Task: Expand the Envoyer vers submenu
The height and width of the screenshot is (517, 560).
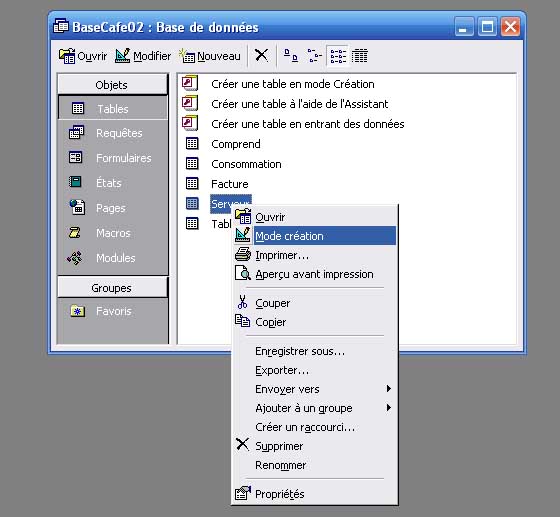Action: (315, 389)
